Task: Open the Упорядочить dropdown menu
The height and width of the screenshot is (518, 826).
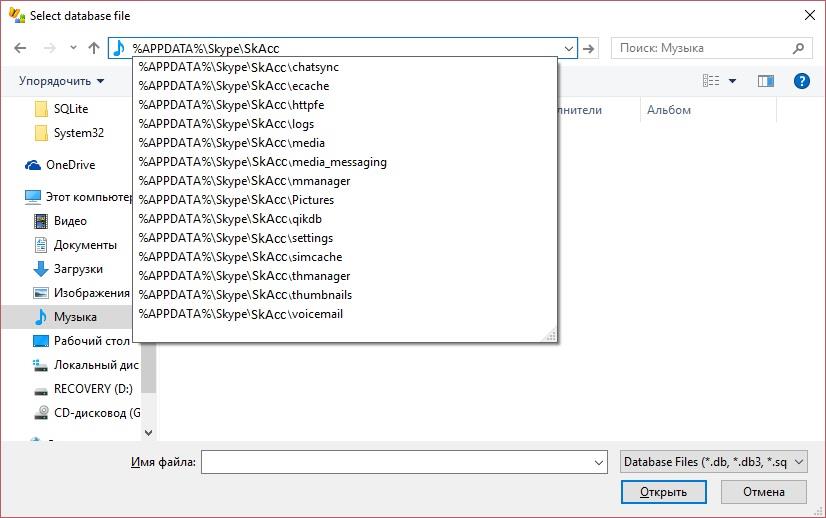Action: [61, 81]
